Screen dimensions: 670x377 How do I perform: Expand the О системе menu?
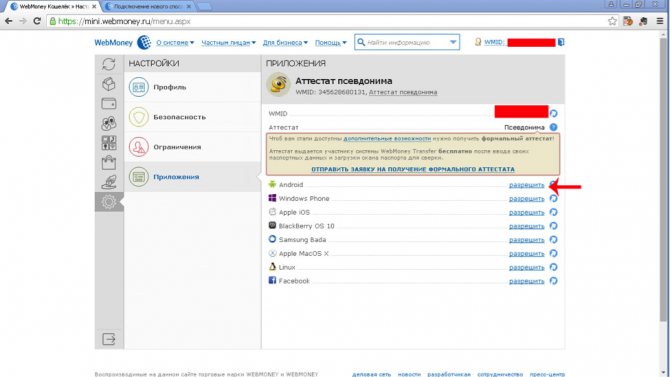(175, 43)
